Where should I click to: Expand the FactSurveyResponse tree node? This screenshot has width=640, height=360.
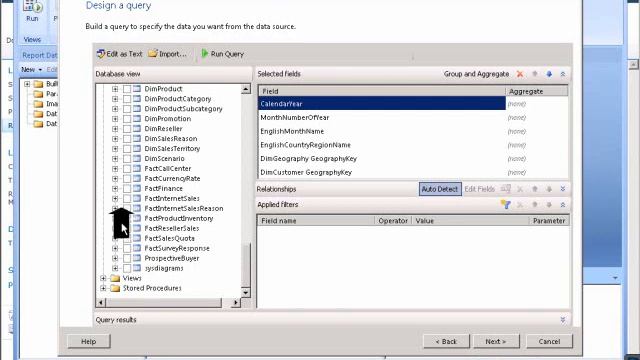(115, 248)
